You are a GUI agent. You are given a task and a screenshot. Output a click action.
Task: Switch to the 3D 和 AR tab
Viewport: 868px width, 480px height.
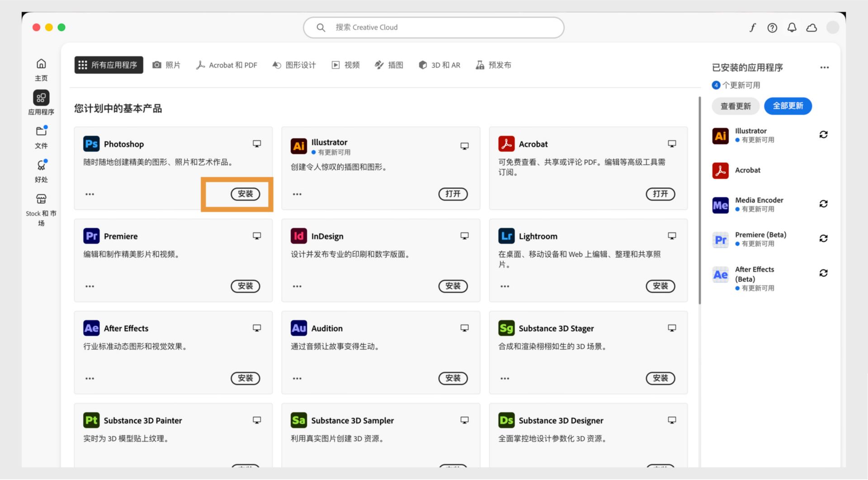click(439, 65)
